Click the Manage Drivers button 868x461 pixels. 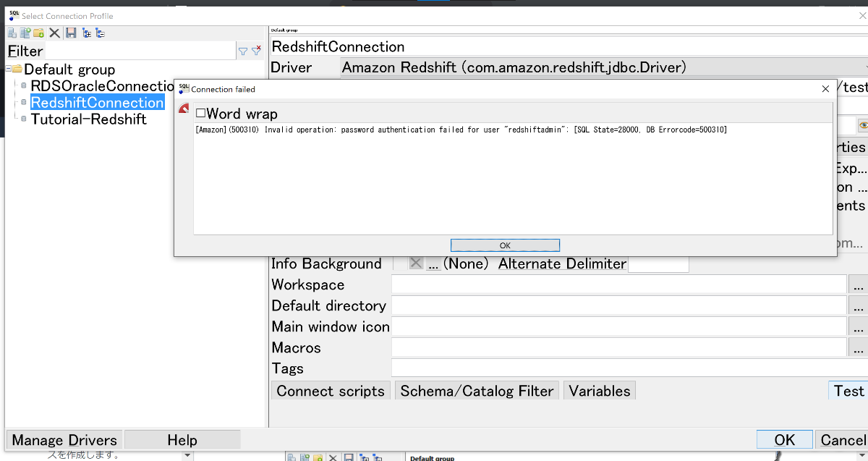pyautogui.click(x=64, y=440)
